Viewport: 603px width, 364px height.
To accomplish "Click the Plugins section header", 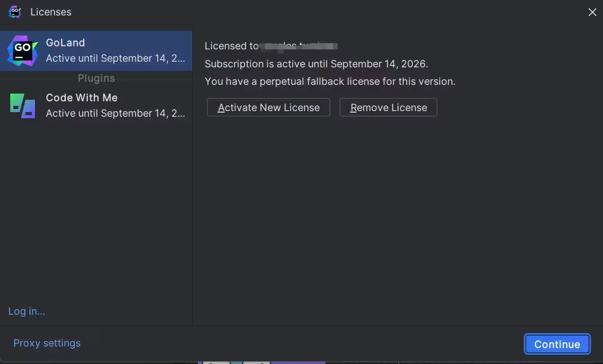I will pos(96,78).
